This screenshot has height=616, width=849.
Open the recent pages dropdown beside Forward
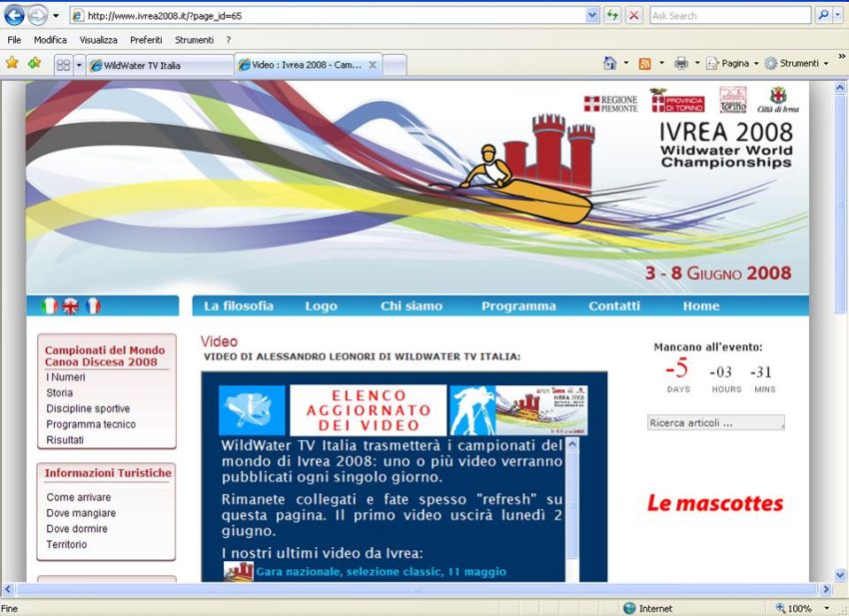56,16
